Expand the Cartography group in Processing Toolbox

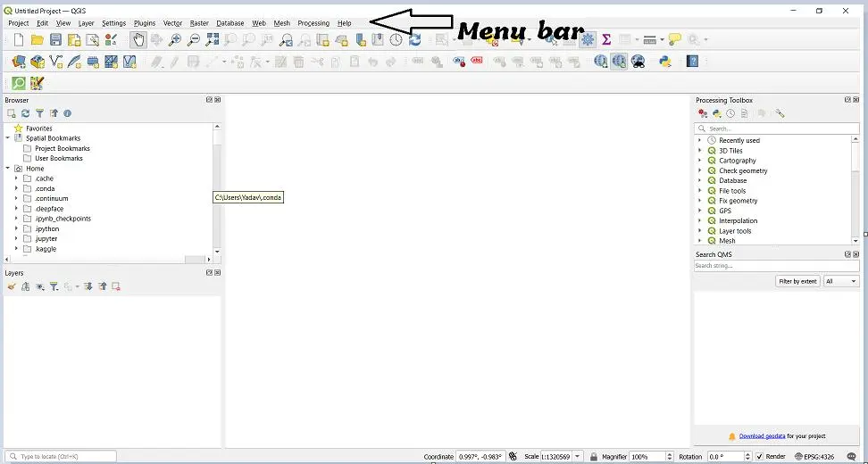click(x=700, y=161)
